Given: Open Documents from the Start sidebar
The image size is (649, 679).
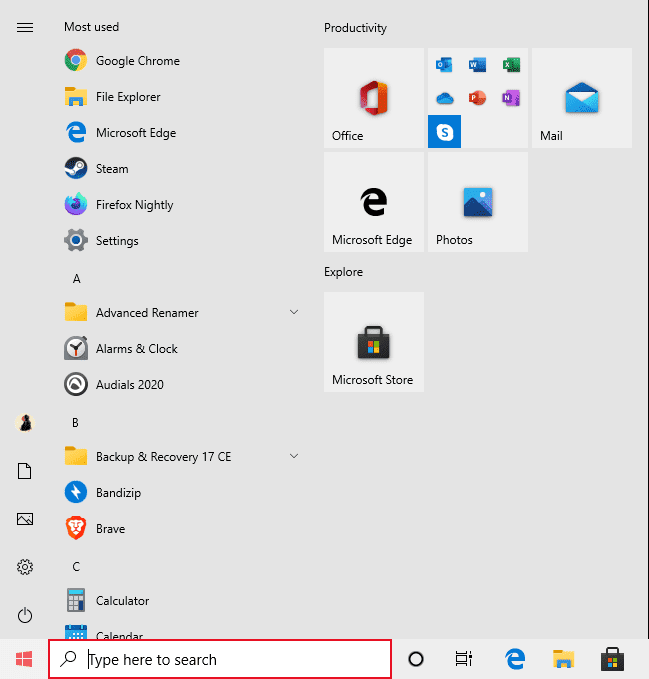Looking at the screenshot, I should click(25, 471).
